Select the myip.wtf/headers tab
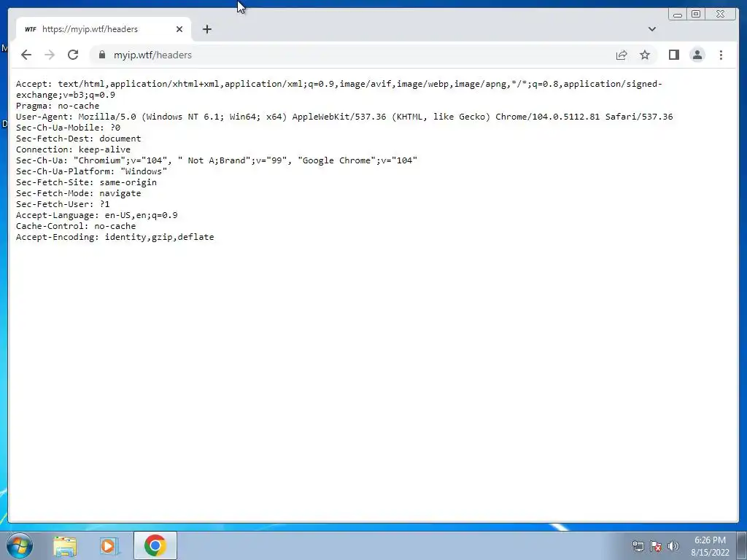The height and width of the screenshot is (560, 747). point(104,29)
